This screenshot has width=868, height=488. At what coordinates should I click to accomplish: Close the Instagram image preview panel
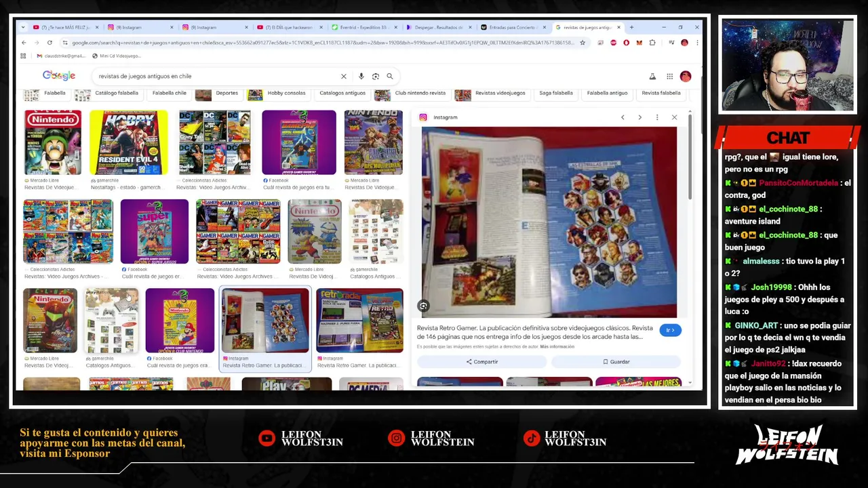[x=674, y=117]
